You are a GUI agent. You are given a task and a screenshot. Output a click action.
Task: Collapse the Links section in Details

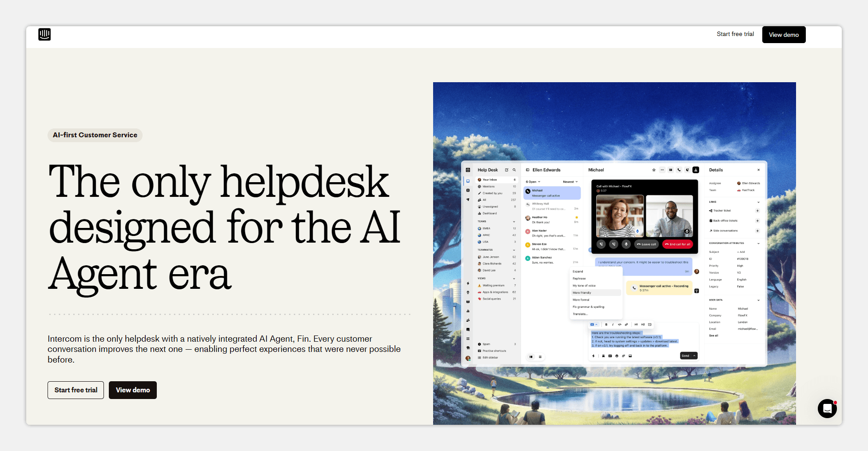pyautogui.click(x=758, y=202)
